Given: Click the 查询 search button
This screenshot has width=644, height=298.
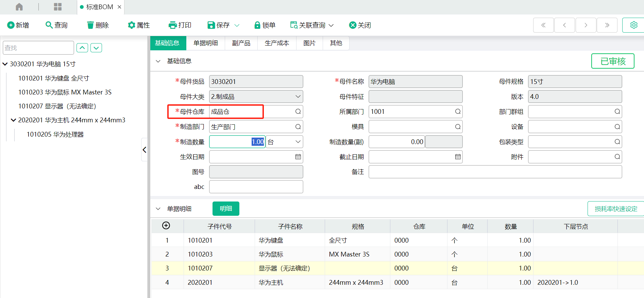Looking at the screenshot, I should (x=56, y=25).
